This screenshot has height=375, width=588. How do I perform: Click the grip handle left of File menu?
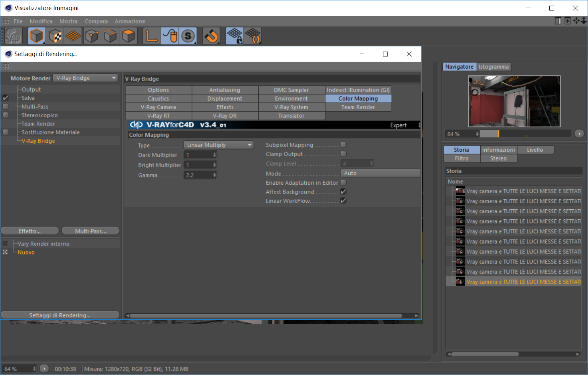click(6, 21)
